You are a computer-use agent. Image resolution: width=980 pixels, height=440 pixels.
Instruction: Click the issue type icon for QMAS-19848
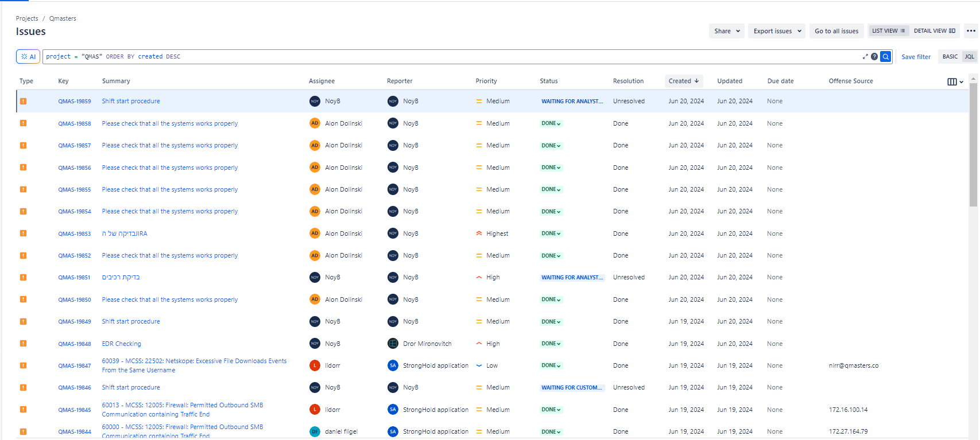coord(23,344)
